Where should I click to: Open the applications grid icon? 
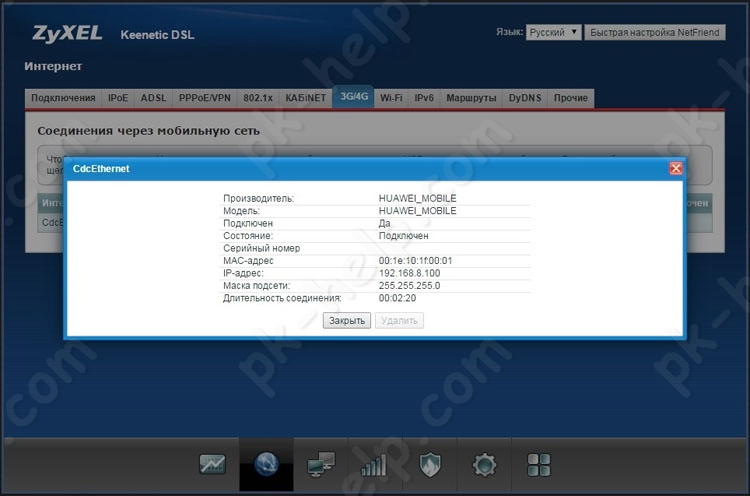tap(539, 465)
